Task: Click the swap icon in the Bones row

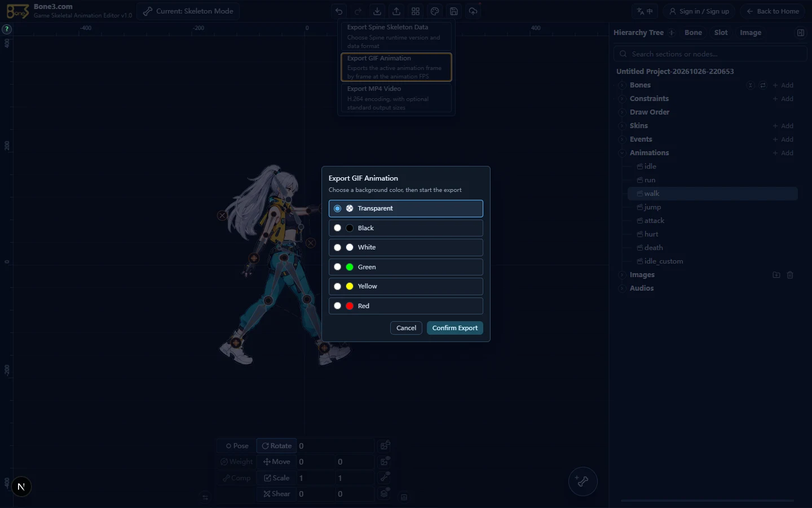Action: (763, 85)
